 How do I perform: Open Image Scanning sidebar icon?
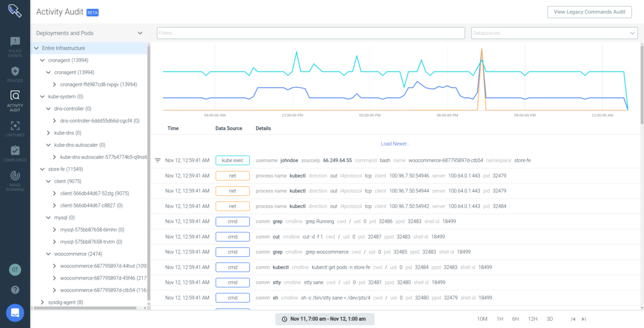tap(15, 180)
